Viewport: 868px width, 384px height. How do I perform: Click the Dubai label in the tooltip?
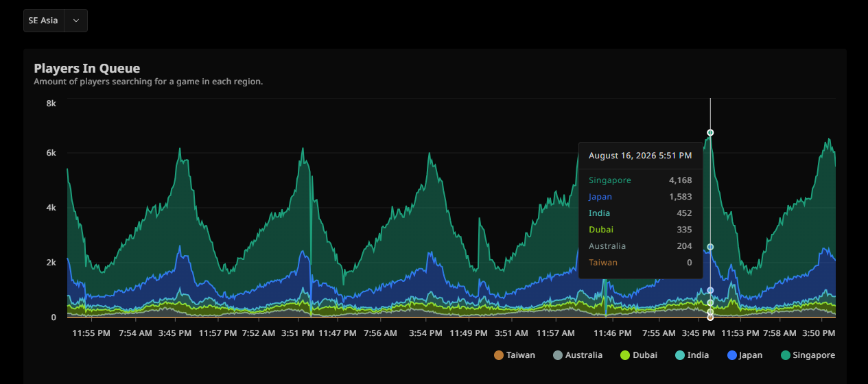[x=601, y=230]
